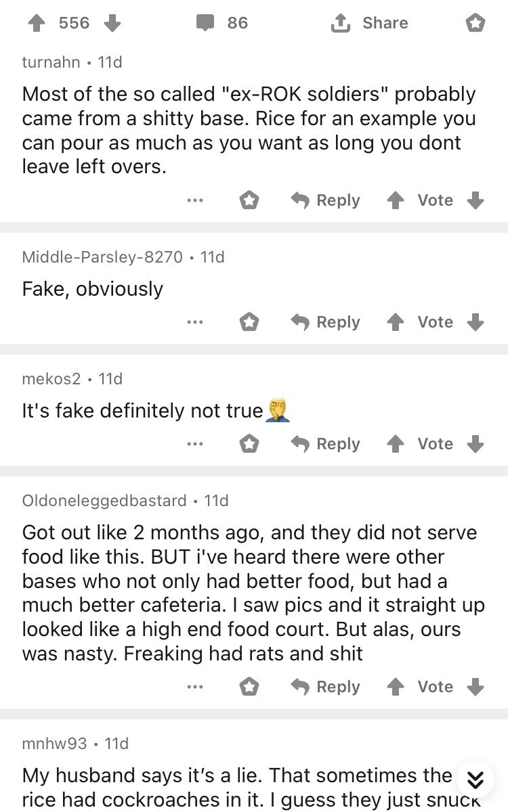Award turnahn's comment
508x812 pixels.
pos(249,200)
